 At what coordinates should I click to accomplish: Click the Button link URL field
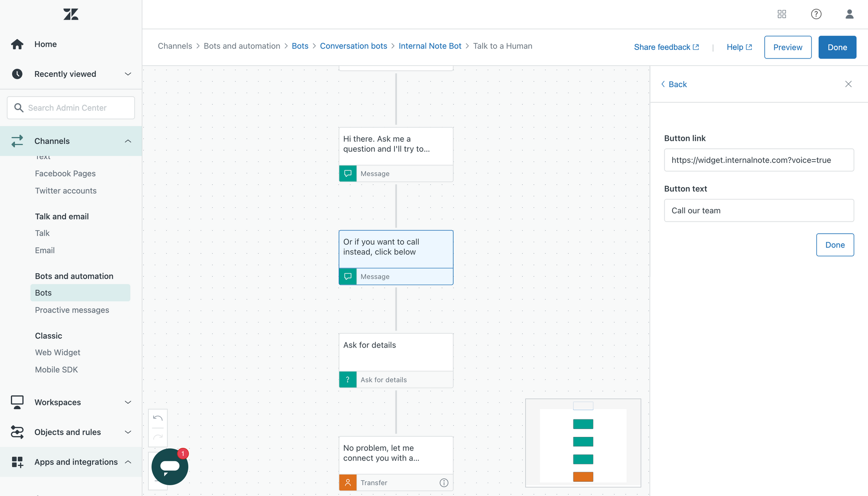(759, 160)
